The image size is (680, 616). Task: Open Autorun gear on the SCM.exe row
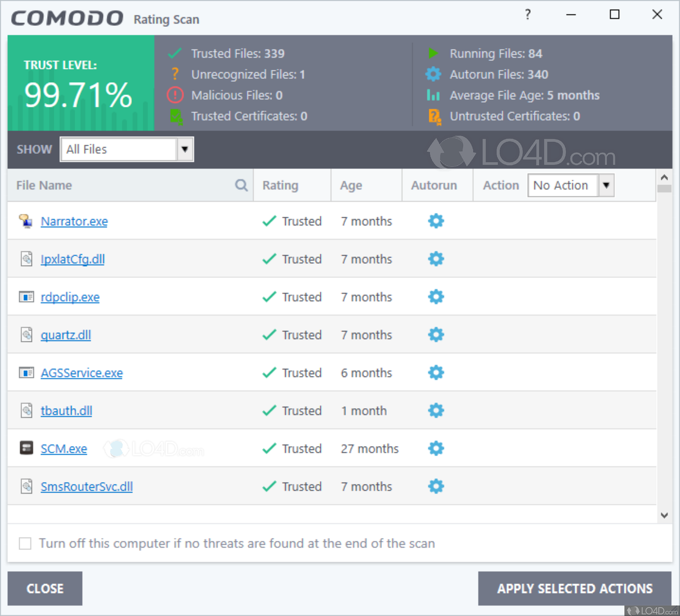tap(436, 448)
